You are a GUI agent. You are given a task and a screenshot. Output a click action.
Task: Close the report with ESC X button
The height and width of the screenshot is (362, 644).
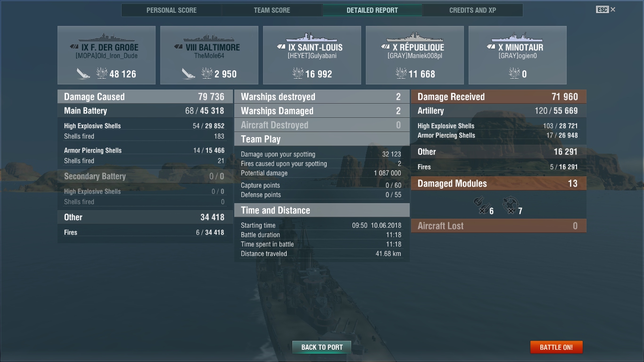[x=606, y=9]
